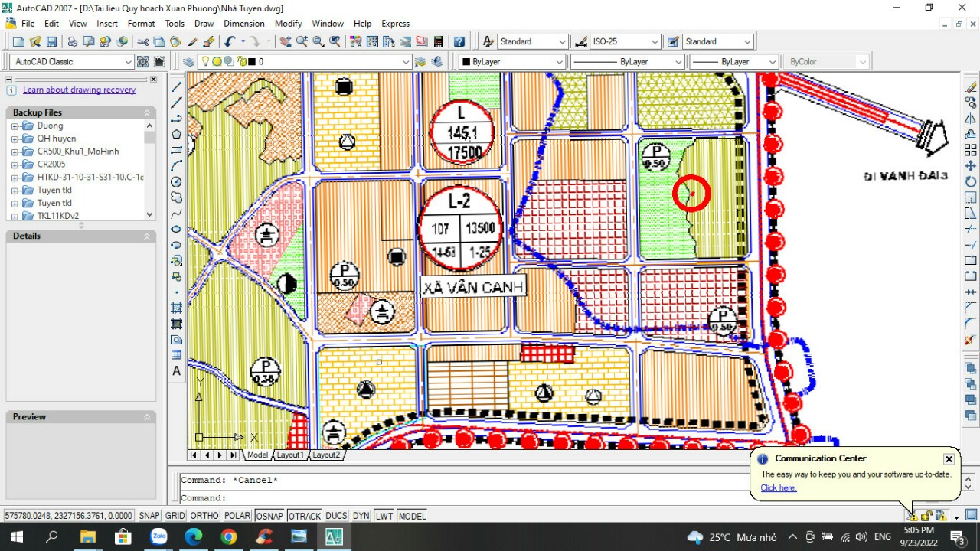This screenshot has width=980, height=551.
Task: Switch to the Layout1 tab
Action: pyautogui.click(x=290, y=455)
